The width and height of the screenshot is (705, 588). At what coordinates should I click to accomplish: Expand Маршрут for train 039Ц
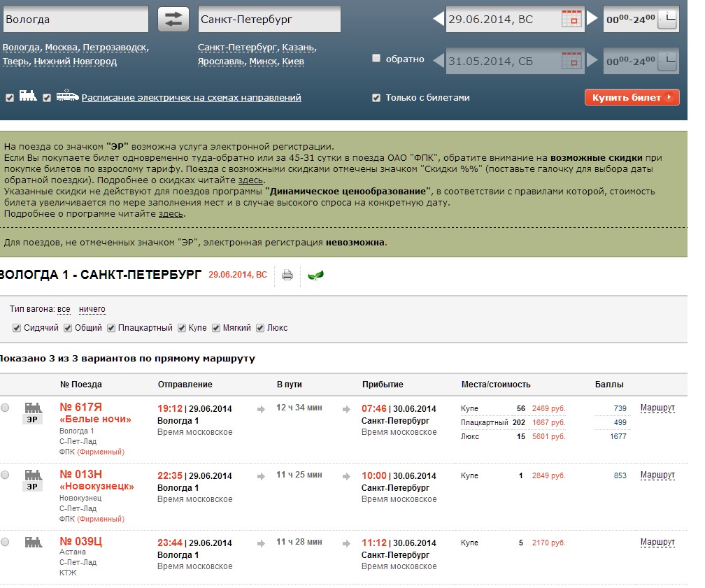657,543
